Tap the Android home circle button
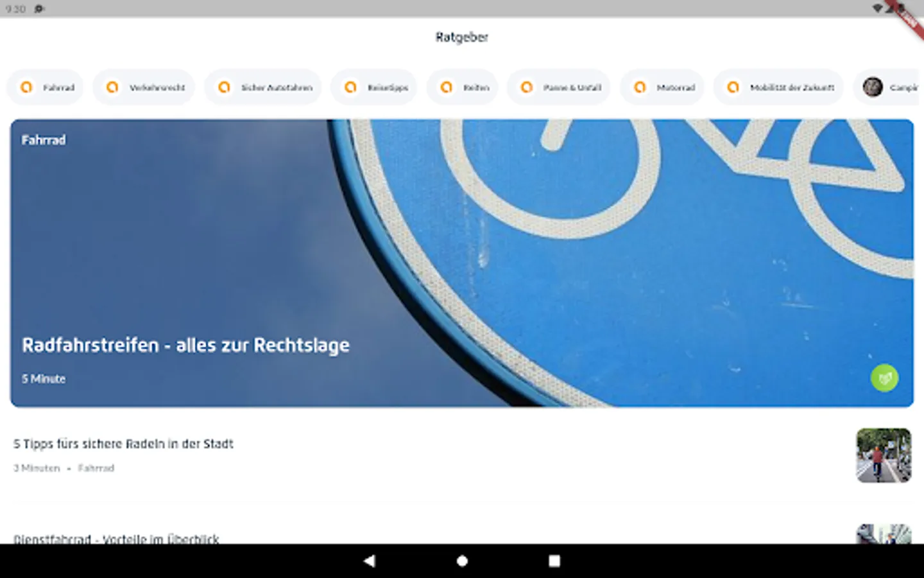Viewport: 924px width, 578px height. pos(462,561)
